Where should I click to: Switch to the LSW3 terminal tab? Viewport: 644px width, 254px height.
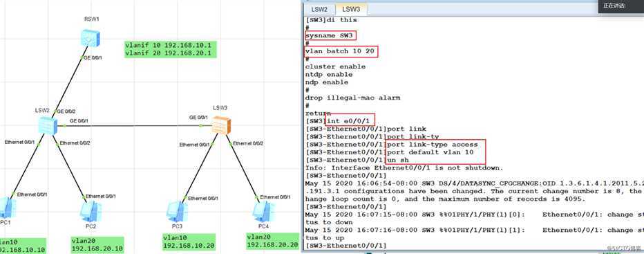coord(351,9)
